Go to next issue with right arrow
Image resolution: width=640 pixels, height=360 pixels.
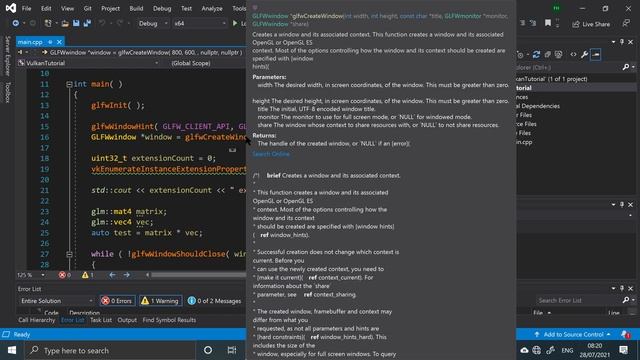click(127, 275)
